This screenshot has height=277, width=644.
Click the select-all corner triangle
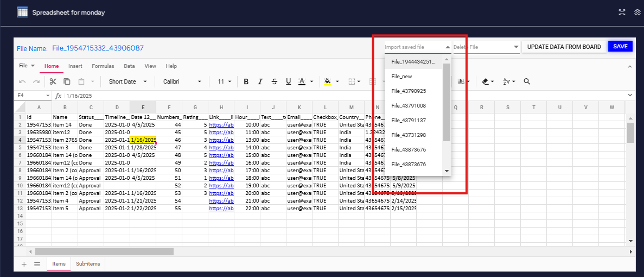20,107
